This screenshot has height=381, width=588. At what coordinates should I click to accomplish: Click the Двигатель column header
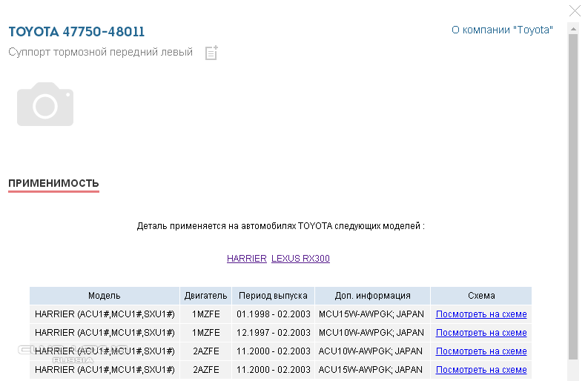pyautogui.click(x=206, y=296)
